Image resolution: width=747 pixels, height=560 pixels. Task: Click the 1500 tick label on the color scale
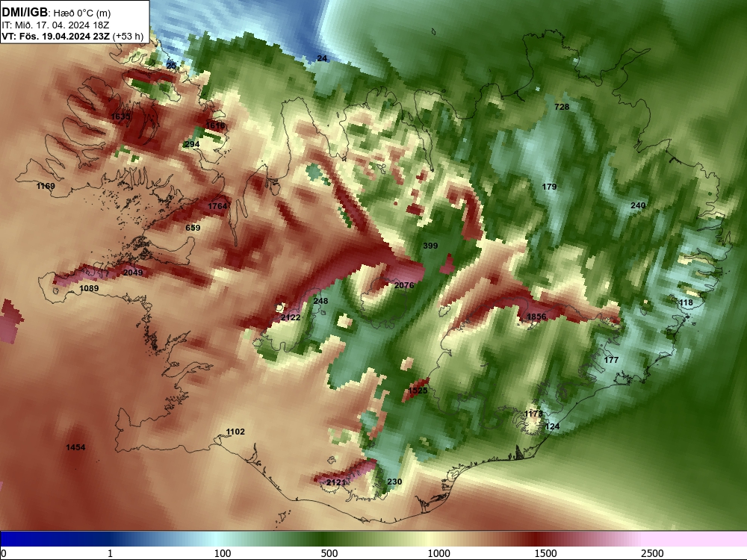(x=545, y=553)
